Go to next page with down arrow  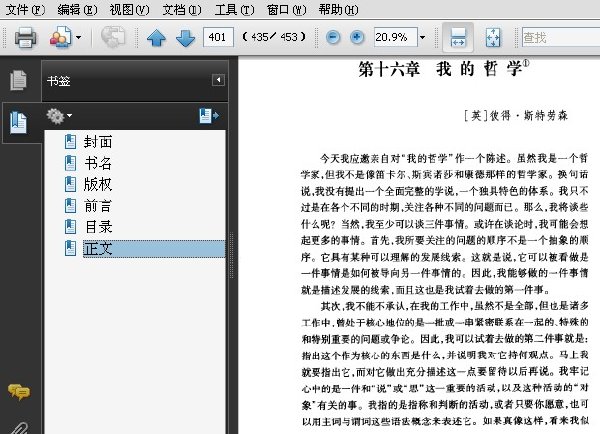click(186, 38)
